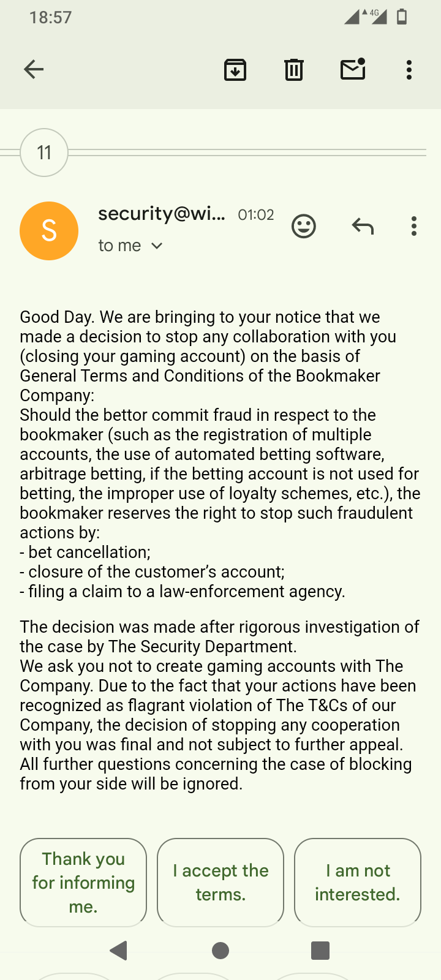Choose 'Thank you for informing me.' reply
Viewport: 441px width, 980px height.
(x=83, y=882)
